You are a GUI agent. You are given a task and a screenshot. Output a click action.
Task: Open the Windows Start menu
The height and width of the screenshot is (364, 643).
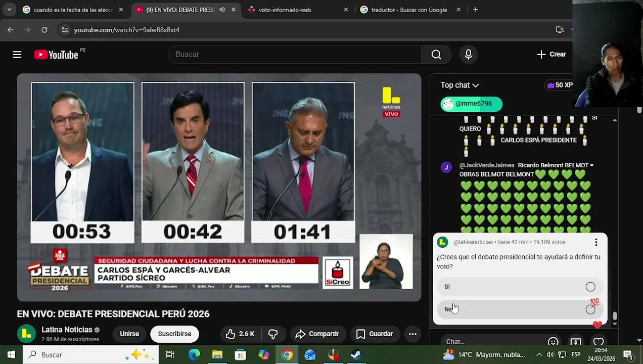point(11,354)
